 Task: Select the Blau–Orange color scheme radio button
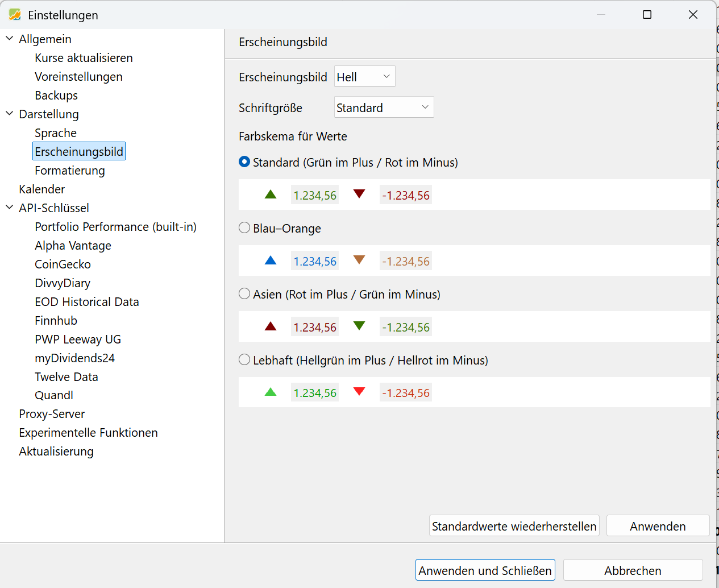(x=244, y=228)
